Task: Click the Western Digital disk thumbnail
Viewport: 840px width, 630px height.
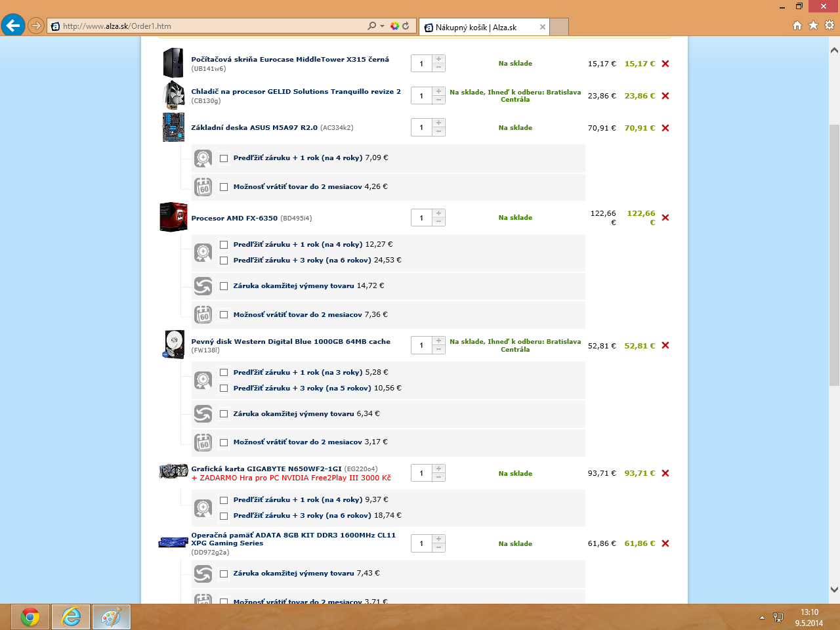Action: click(x=174, y=345)
